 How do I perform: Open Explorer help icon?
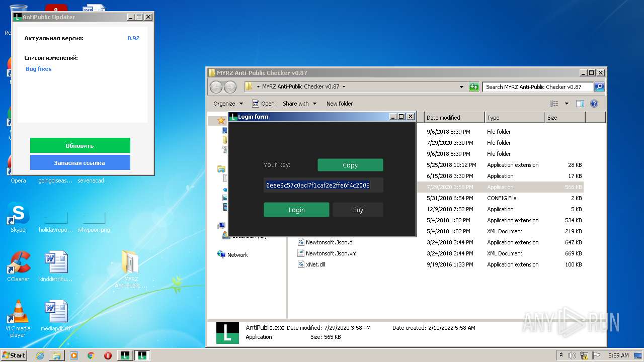594,104
